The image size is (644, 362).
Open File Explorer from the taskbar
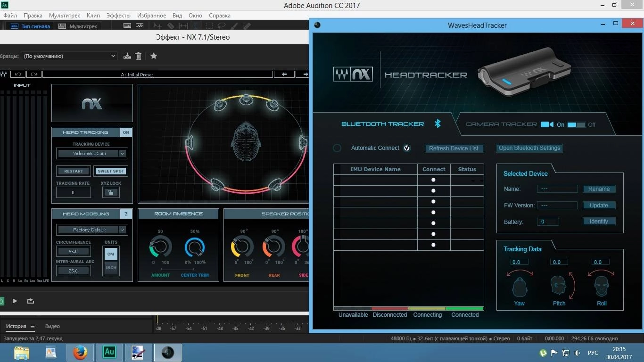point(22,352)
